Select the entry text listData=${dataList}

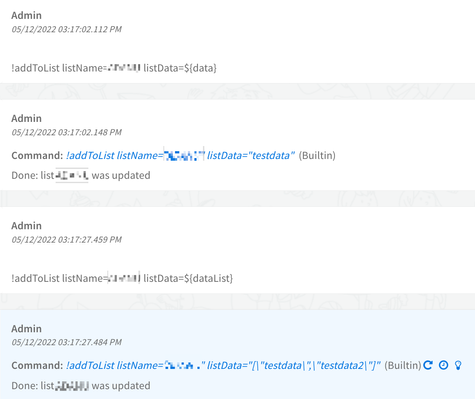[x=188, y=278]
